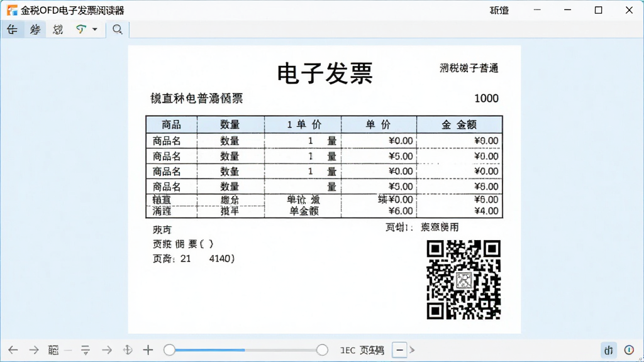Click the invoice line containing '21' and '4140'

pyautogui.click(x=194, y=258)
